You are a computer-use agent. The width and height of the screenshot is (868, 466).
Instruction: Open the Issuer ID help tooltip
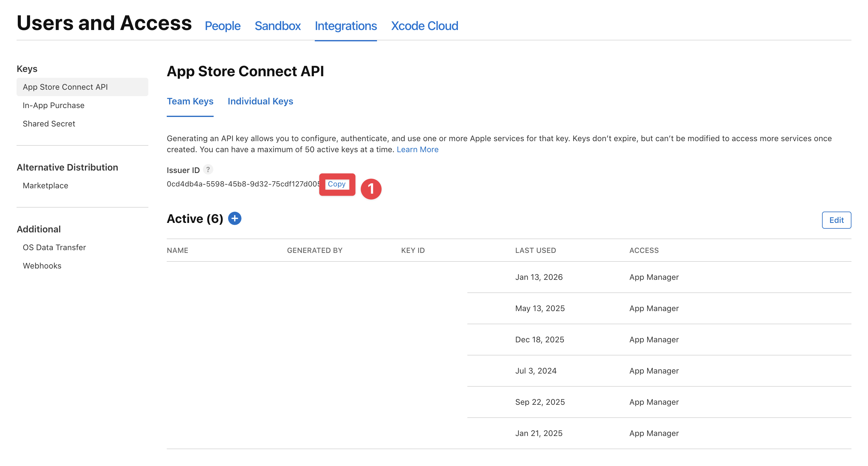point(208,170)
